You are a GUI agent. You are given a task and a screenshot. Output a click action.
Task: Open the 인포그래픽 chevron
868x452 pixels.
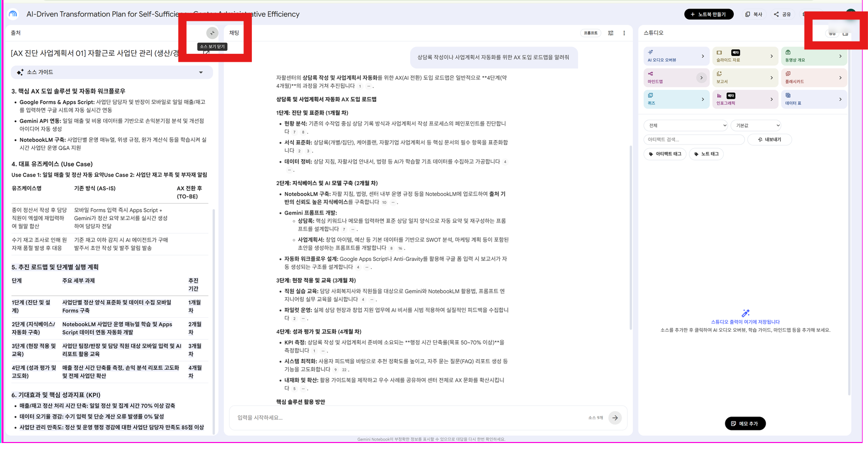tap(771, 99)
